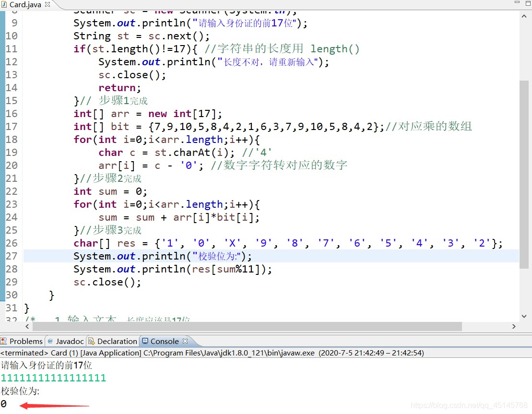
Task: Click 'sc.close();' on line 29
Action: 107,282
